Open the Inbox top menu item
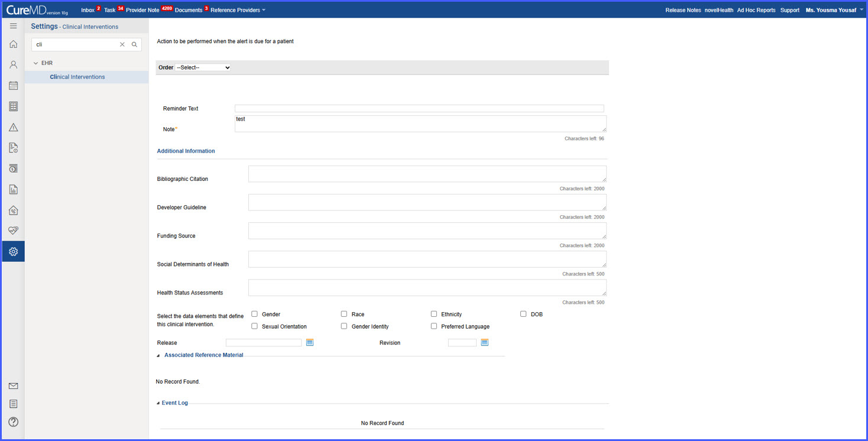Image resolution: width=868 pixels, height=441 pixels. 88,10
